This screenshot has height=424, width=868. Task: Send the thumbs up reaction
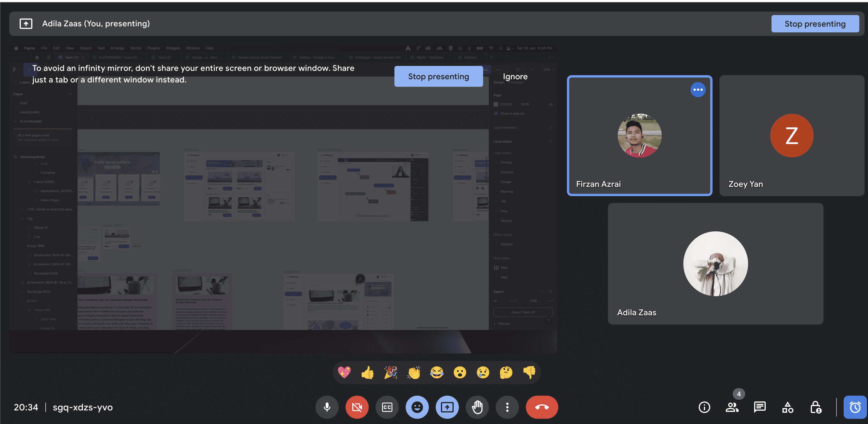point(367,373)
